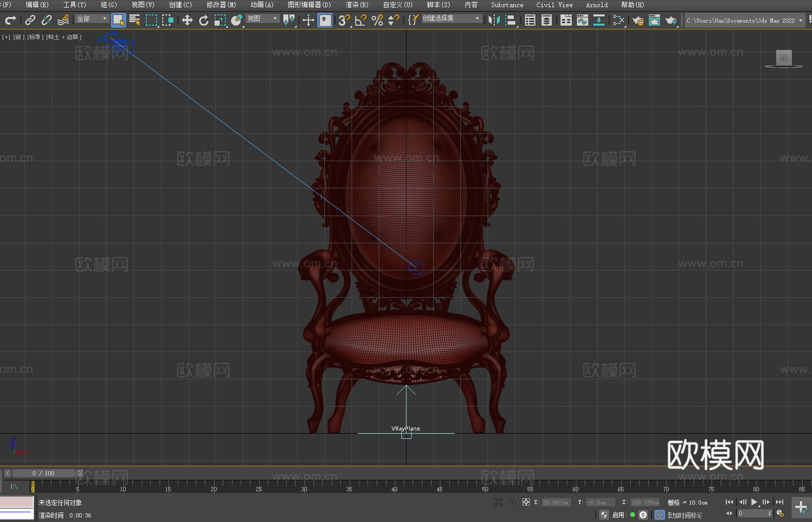This screenshot has height=522, width=812.
Task: Toggle Percent Snap
Action: (x=377, y=20)
